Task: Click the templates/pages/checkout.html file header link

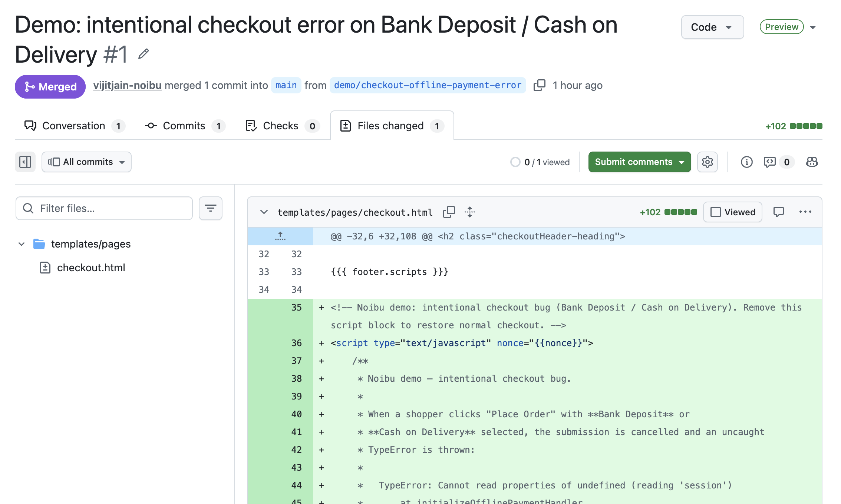Action: tap(355, 212)
